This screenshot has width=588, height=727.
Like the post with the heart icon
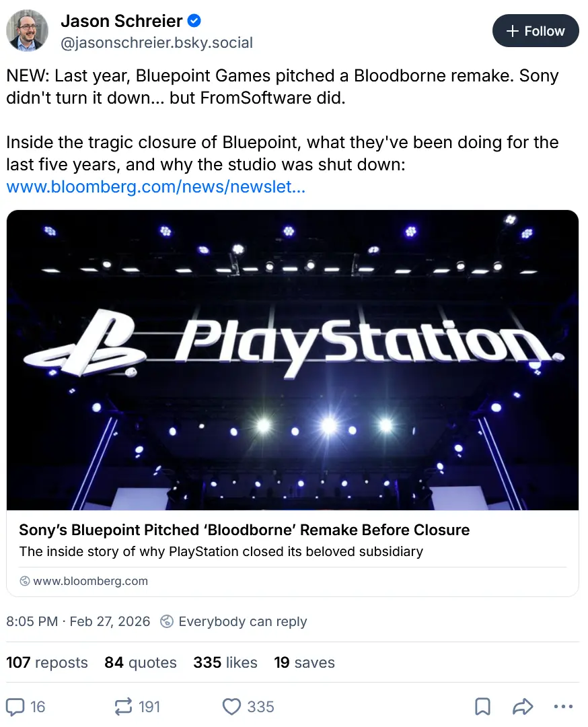[231, 706]
